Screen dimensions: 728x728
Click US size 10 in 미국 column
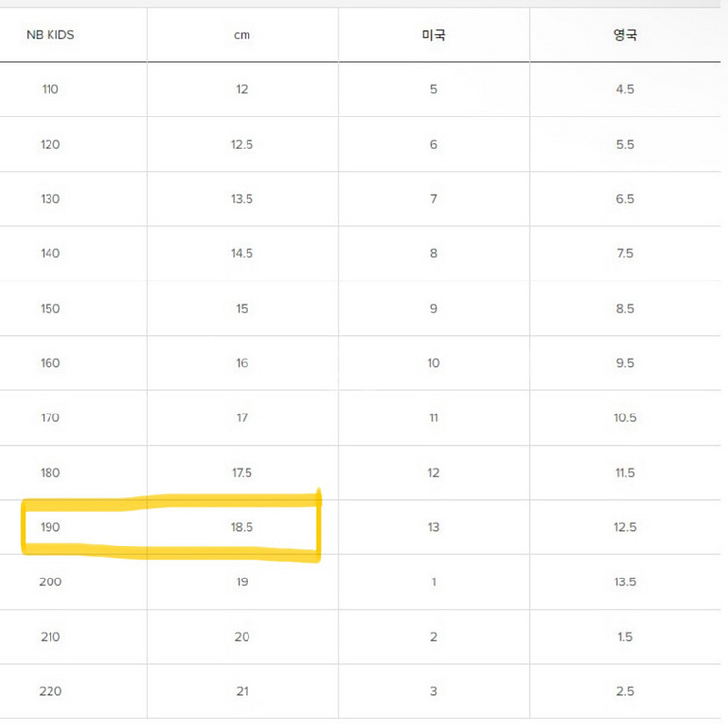point(433,363)
